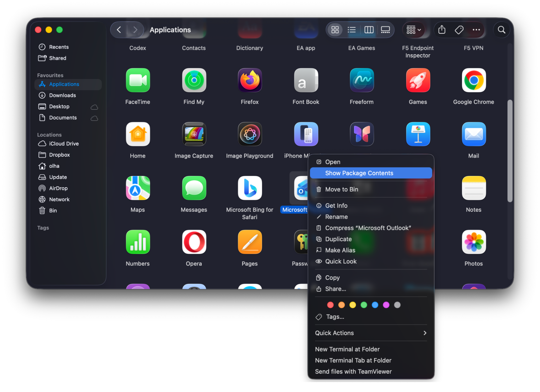
Task: Open Recents in the sidebar
Action: [68, 47]
